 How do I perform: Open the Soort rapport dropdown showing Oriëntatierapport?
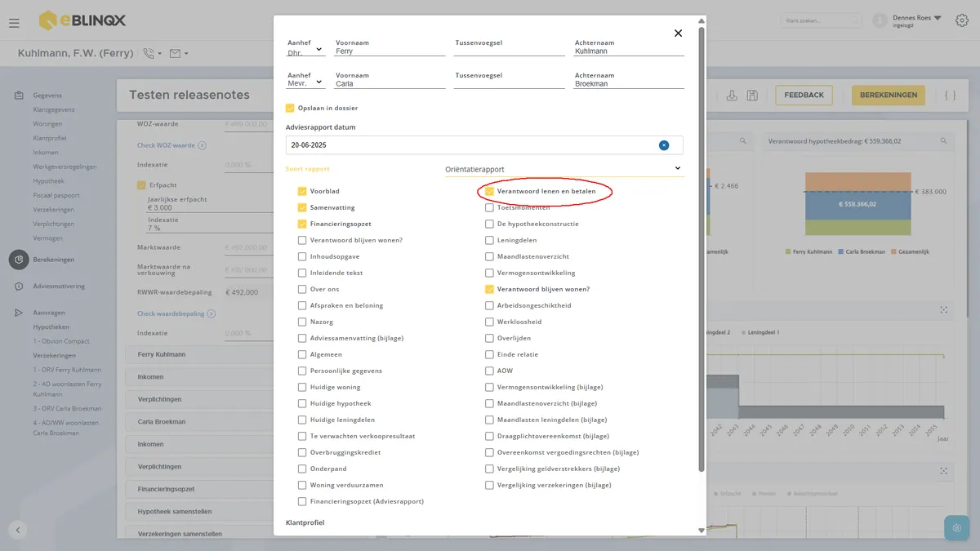(x=563, y=169)
